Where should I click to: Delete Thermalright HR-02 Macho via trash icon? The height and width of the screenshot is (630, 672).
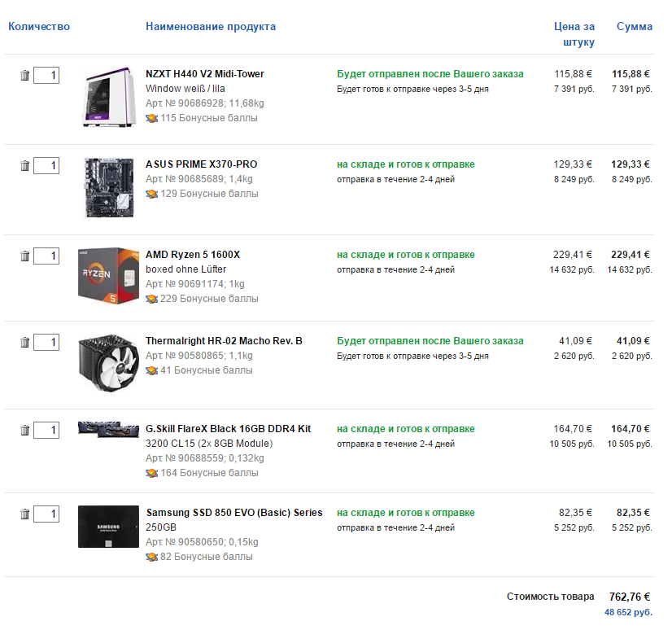pyautogui.click(x=24, y=343)
